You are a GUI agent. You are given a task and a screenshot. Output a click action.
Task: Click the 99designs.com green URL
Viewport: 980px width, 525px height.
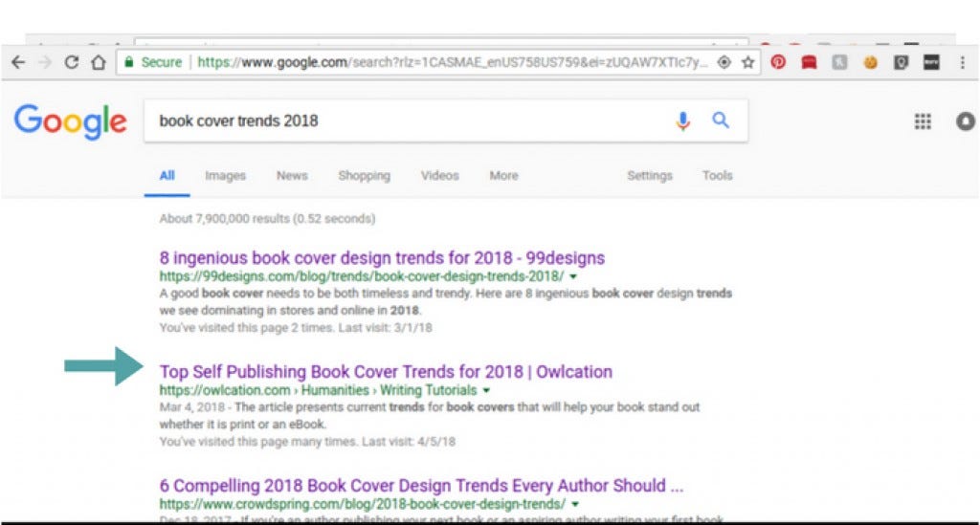tap(361, 276)
